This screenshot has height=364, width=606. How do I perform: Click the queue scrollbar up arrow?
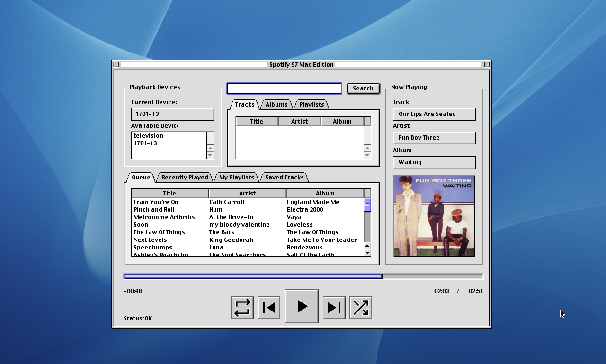tap(367, 245)
